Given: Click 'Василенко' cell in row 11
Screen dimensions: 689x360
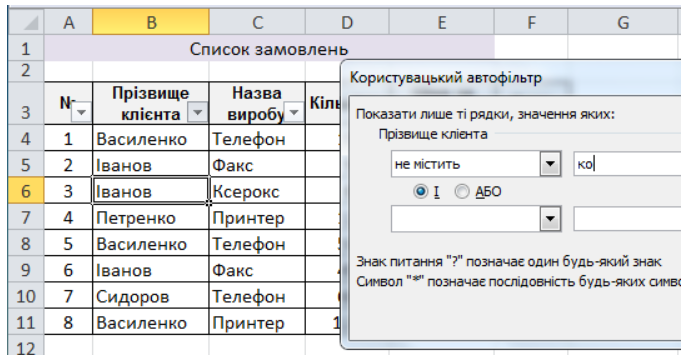Looking at the screenshot, I should click(x=151, y=322).
